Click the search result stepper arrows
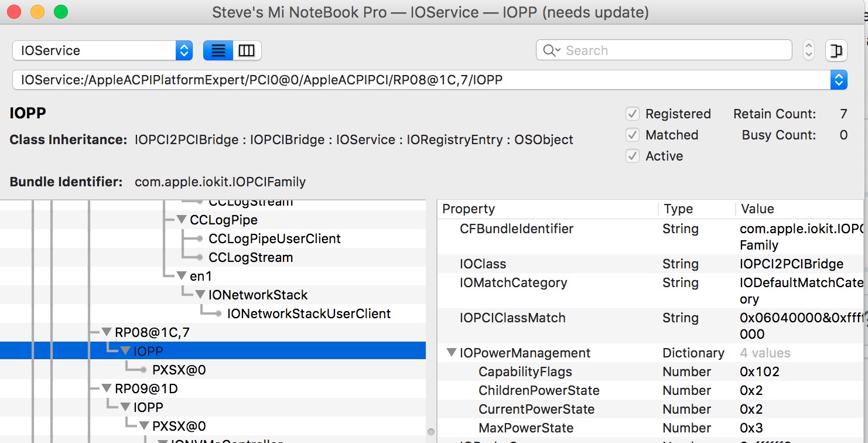868x443 pixels. (809, 50)
